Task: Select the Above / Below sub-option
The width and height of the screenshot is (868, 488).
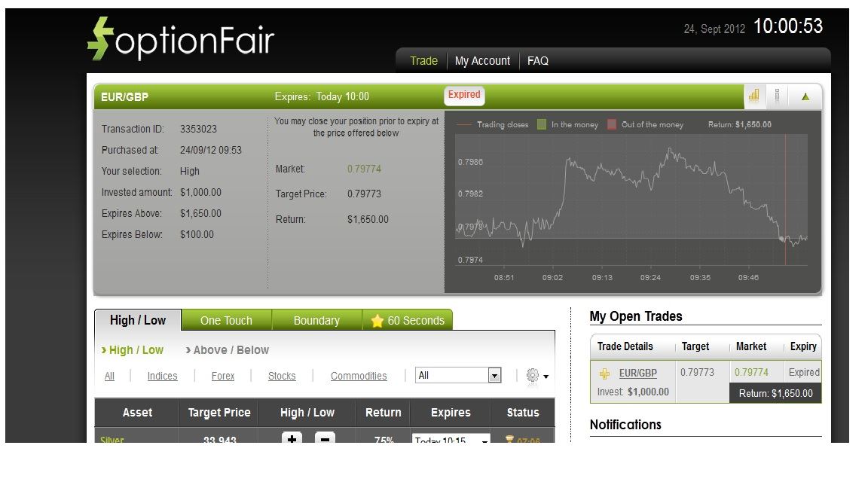Action: [x=227, y=349]
